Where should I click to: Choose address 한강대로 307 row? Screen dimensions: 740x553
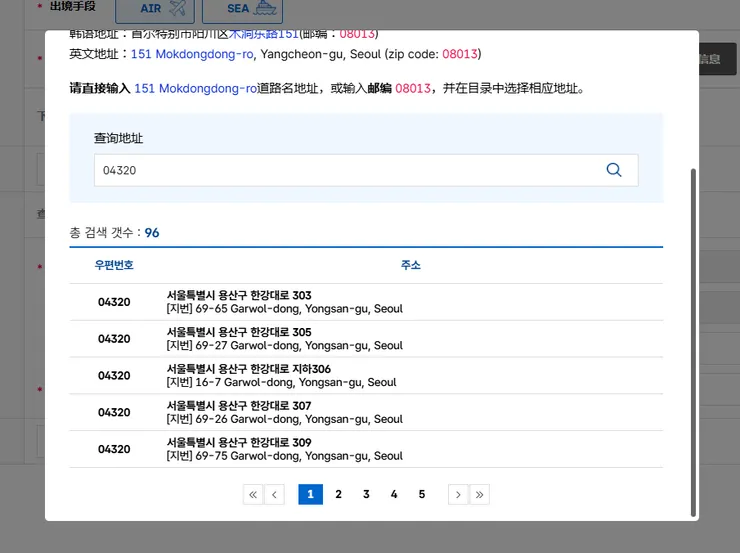pyautogui.click(x=366, y=412)
